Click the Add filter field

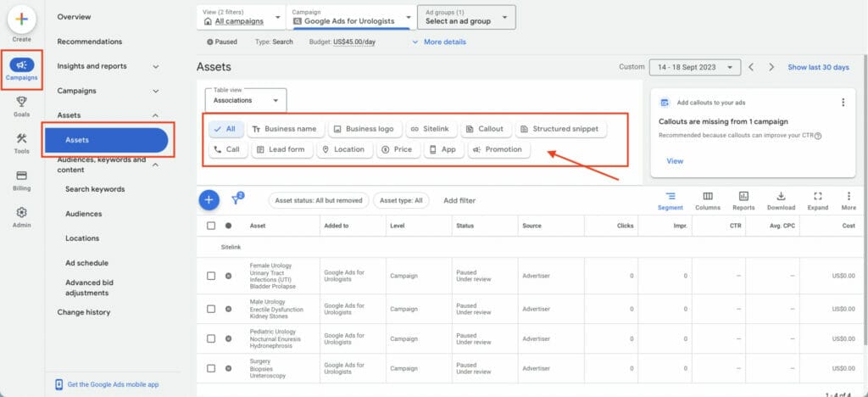click(x=459, y=201)
